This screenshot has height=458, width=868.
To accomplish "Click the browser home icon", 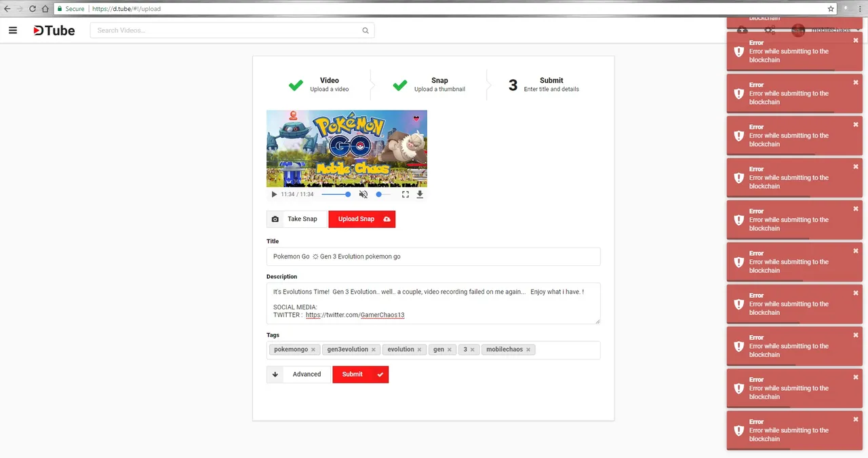I will point(45,9).
